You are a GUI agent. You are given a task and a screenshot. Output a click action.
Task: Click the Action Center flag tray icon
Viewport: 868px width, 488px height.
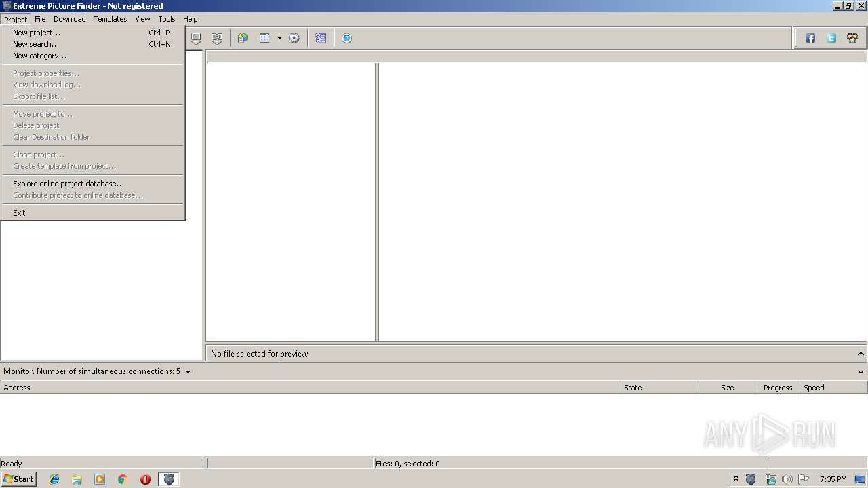pyautogui.click(x=804, y=479)
